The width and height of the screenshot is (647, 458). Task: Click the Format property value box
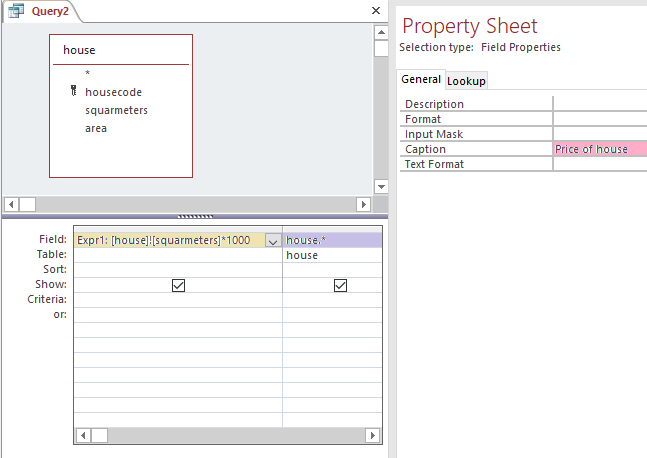pyautogui.click(x=599, y=119)
